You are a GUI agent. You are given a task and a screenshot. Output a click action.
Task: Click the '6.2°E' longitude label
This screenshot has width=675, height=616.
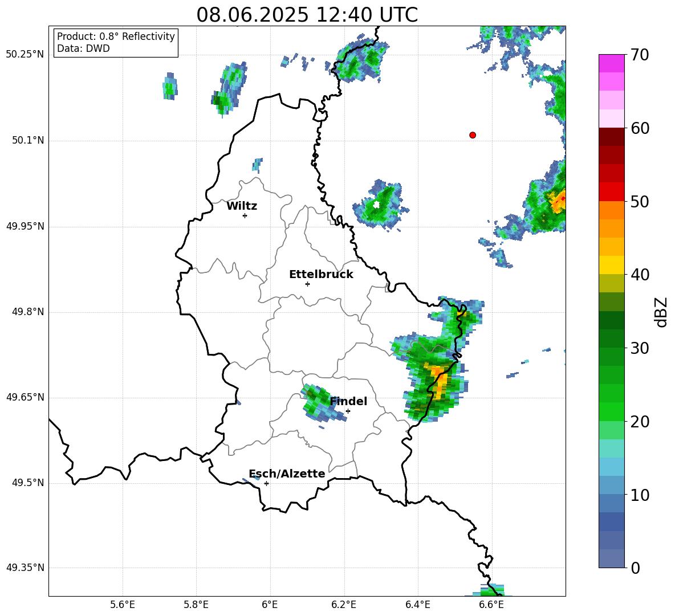[x=344, y=605]
